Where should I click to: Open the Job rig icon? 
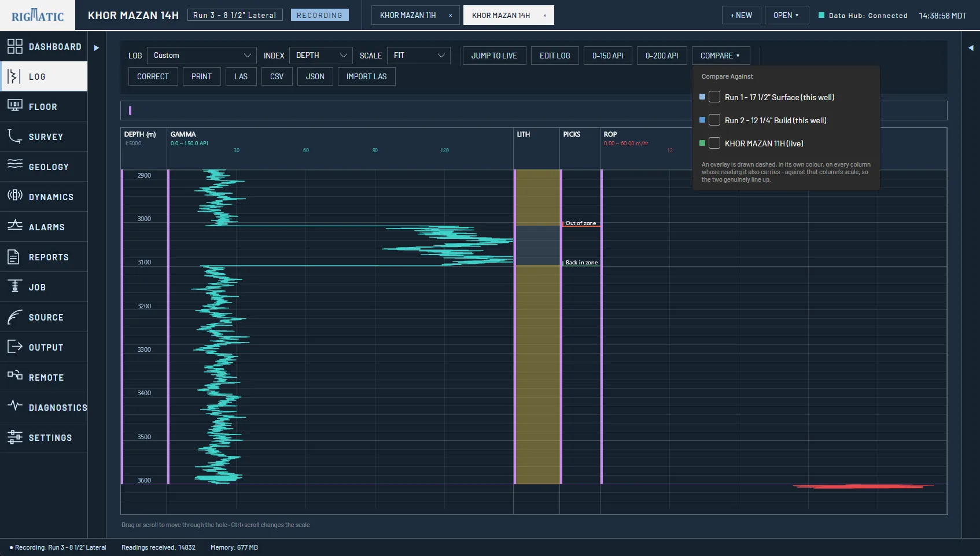point(15,287)
